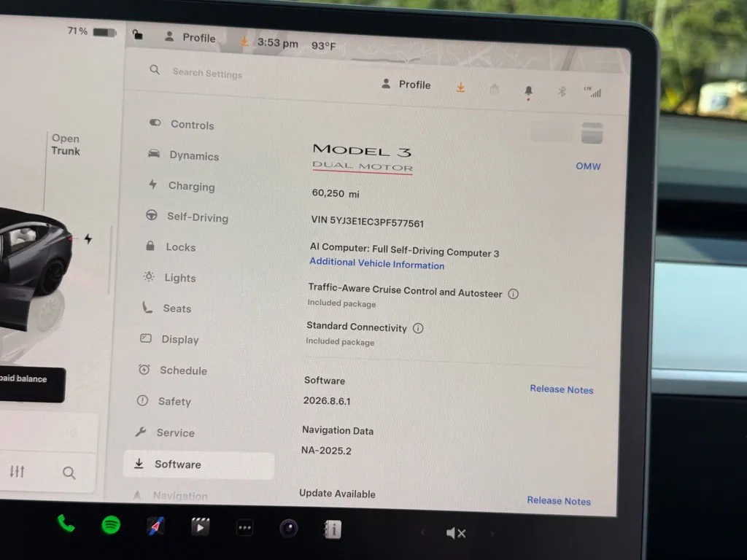Tap the Bluetooth icon in settings header
The image size is (747, 560).
pos(562,91)
